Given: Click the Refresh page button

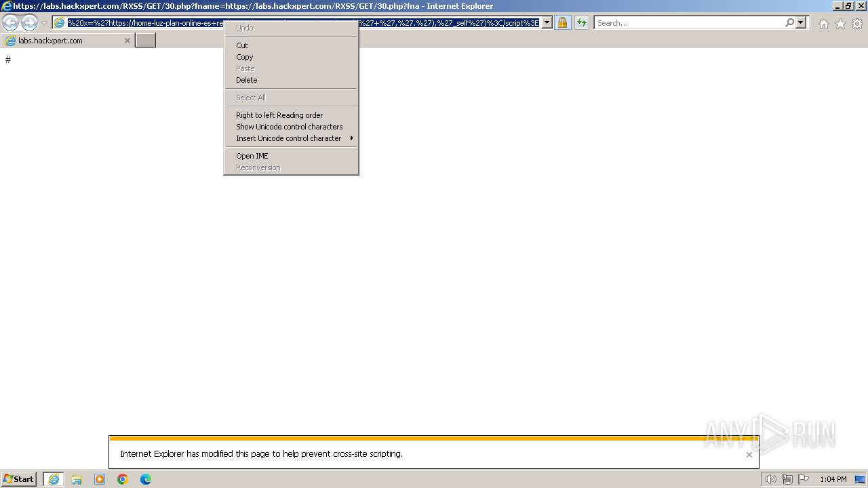Looking at the screenshot, I should click(x=581, y=23).
